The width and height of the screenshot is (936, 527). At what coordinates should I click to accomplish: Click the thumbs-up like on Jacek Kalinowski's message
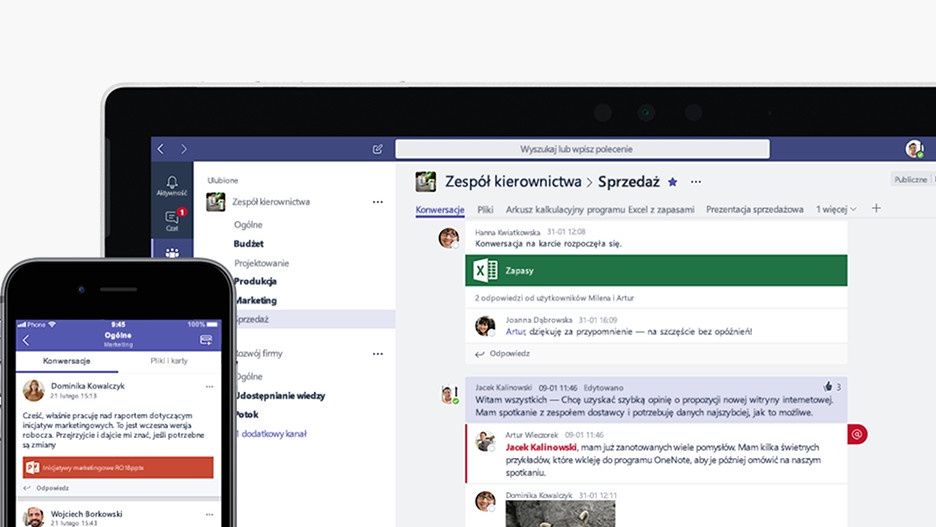[x=828, y=387]
